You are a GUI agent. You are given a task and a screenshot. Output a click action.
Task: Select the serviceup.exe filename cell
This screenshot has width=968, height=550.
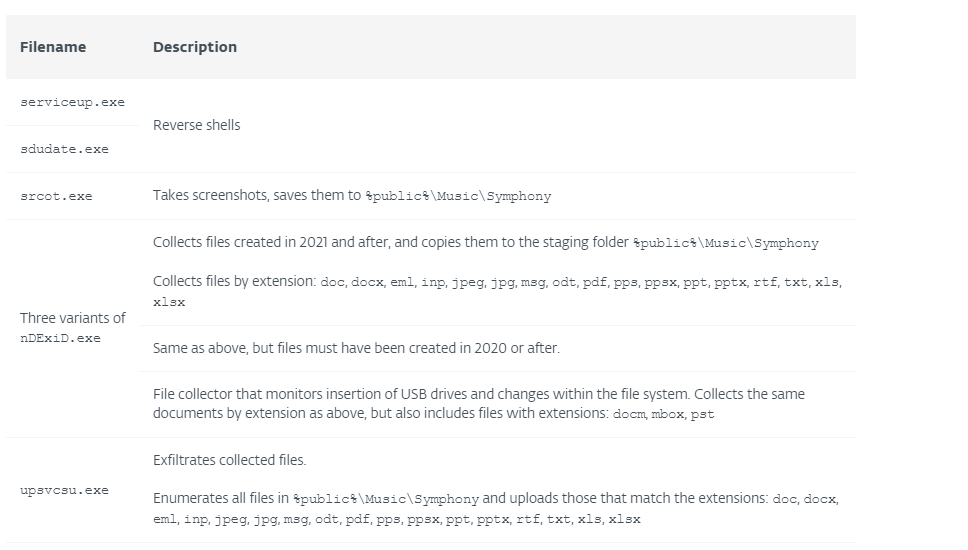point(72,102)
